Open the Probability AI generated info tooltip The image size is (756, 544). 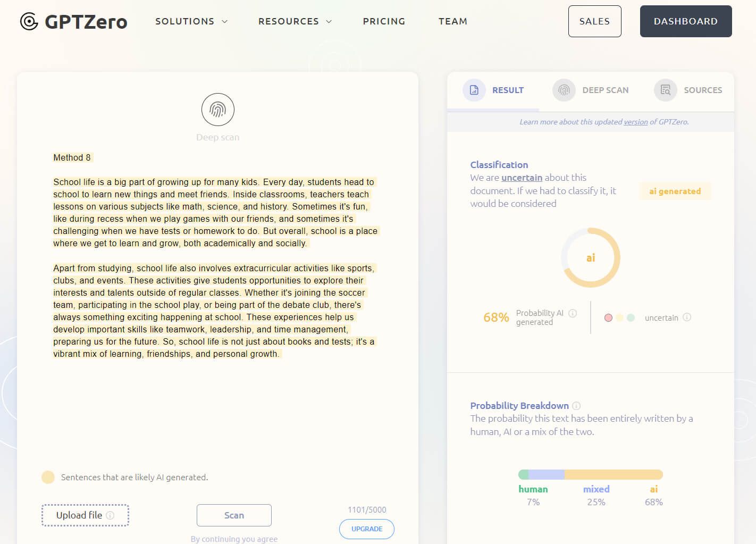(573, 313)
